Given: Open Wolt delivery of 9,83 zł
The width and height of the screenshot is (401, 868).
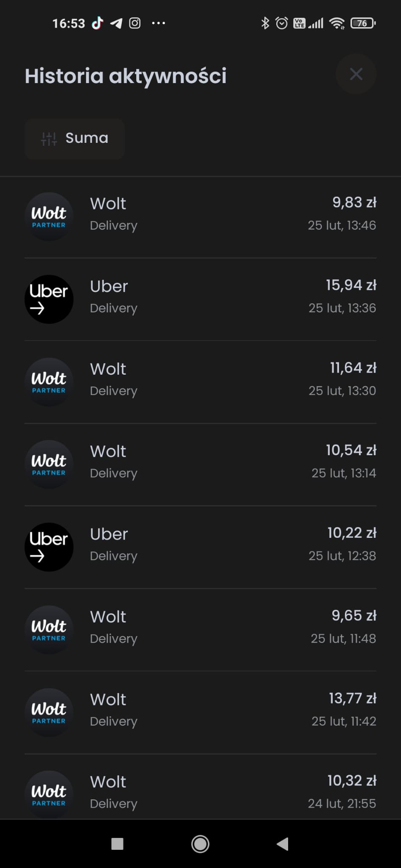Looking at the screenshot, I should point(200,217).
